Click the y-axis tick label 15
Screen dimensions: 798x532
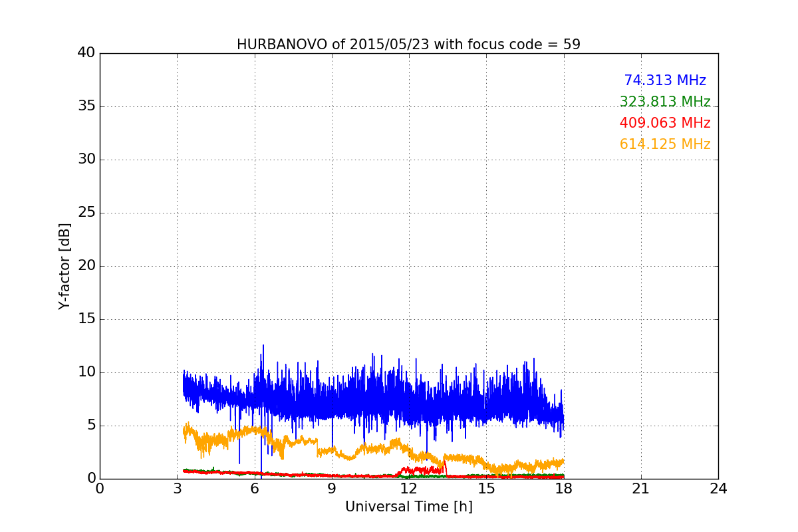(x=86, y=319)
